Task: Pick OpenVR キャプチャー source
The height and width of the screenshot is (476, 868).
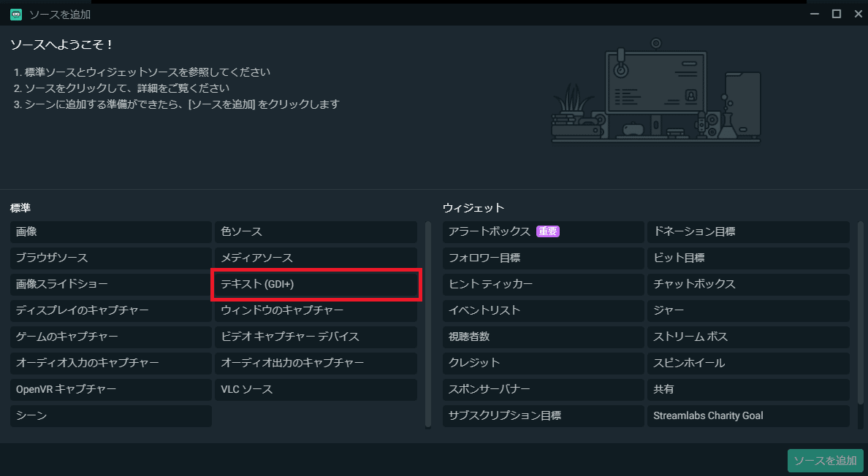Action: click(x=111, y=389)
